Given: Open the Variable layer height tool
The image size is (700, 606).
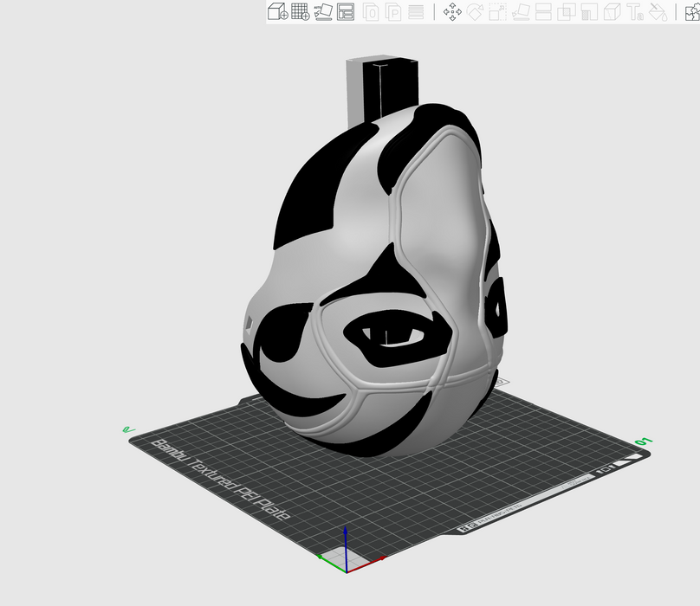Looking at the screenshot, I should [416, 11].
